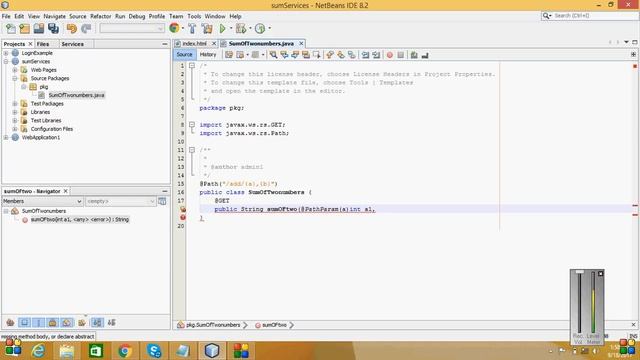640x360 pixels.
Task: Expand the Web Pages folder
Action: click(15, 70)
